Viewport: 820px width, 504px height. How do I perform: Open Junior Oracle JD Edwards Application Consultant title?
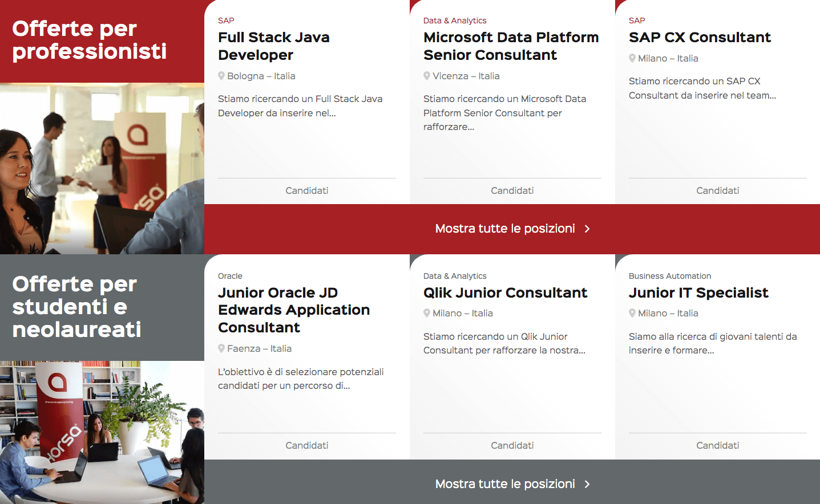coord(294,310)
